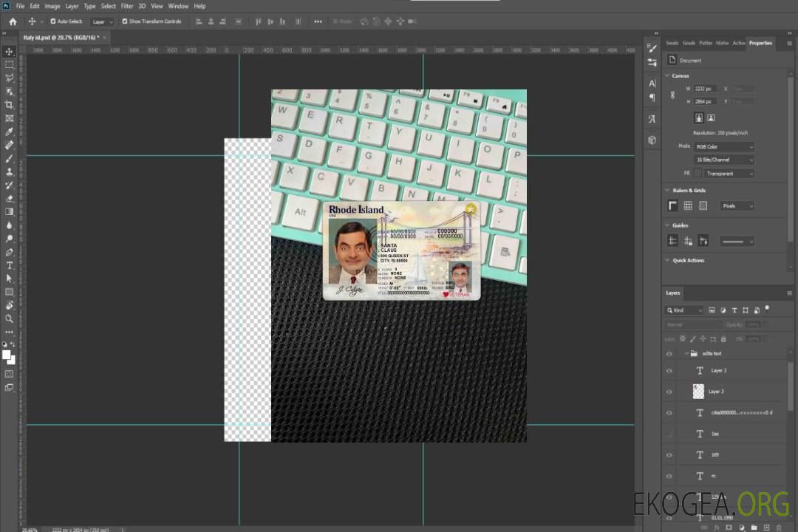Select the Hand tool
Viewport: 798px width, 532px height.
(9, 305)
